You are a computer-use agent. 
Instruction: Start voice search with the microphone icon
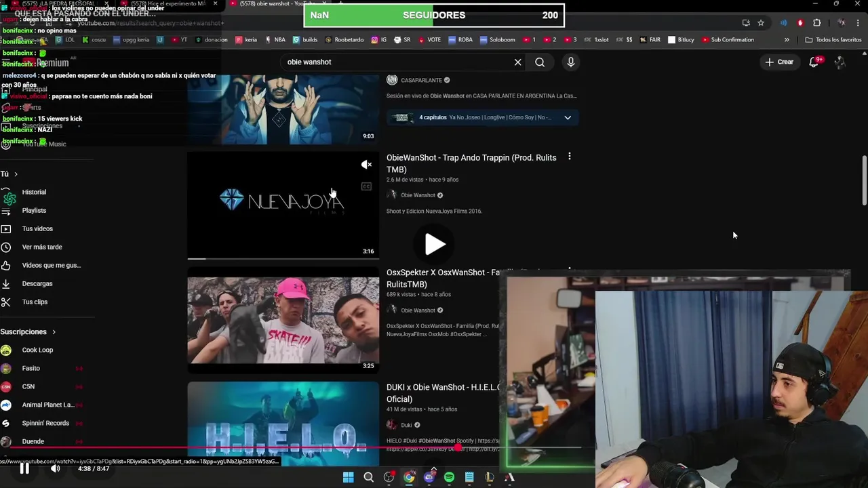click(x=570, y=62)
